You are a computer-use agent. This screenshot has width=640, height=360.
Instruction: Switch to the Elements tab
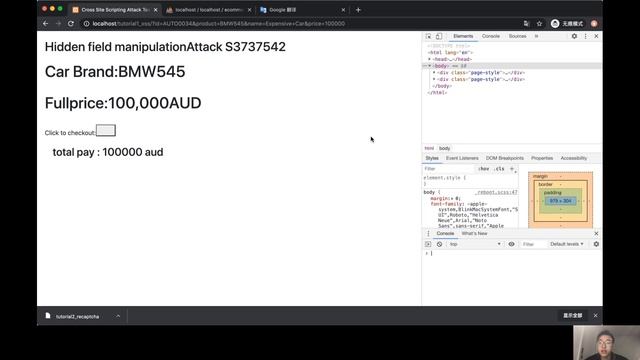coord(463,36)
